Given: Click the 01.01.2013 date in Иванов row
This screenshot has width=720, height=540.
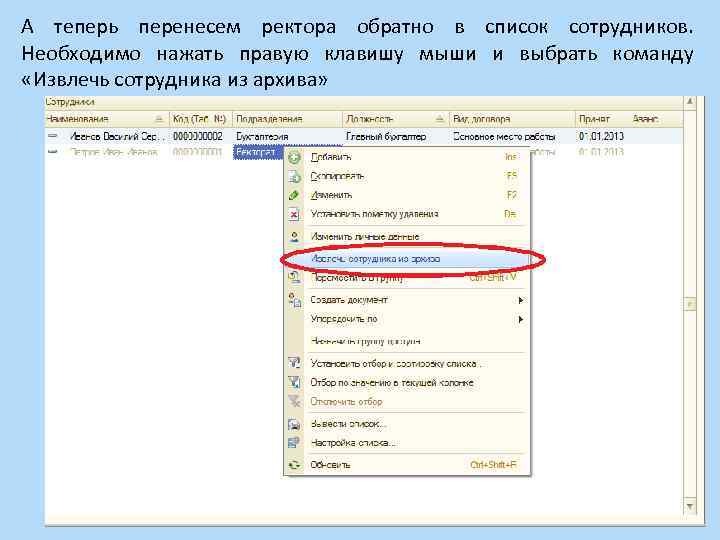Looking at the screenshot, I should 601,136.
